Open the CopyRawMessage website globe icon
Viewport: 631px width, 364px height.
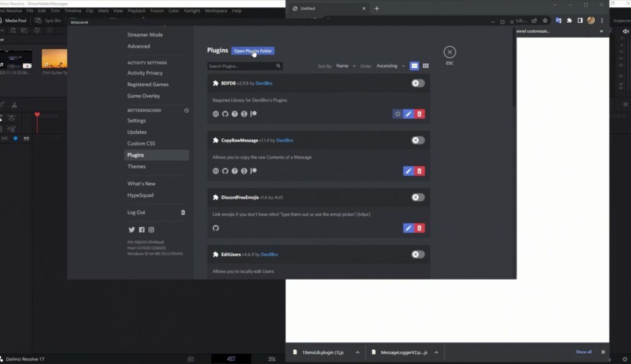[216, 171]
